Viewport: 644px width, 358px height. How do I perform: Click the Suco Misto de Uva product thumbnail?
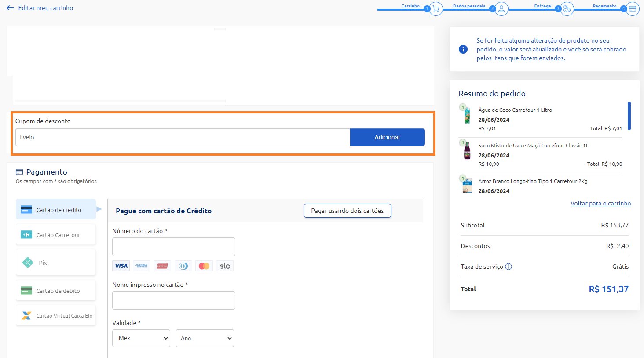pos(467,150)
